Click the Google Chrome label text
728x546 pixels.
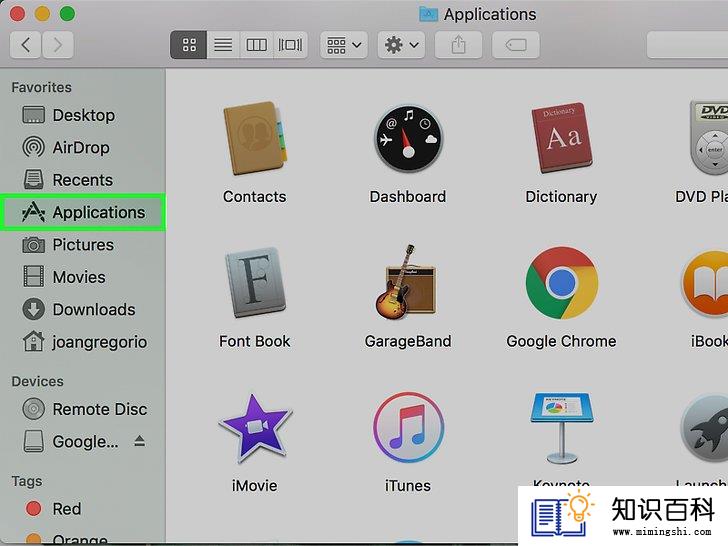[x=561, y=342]
